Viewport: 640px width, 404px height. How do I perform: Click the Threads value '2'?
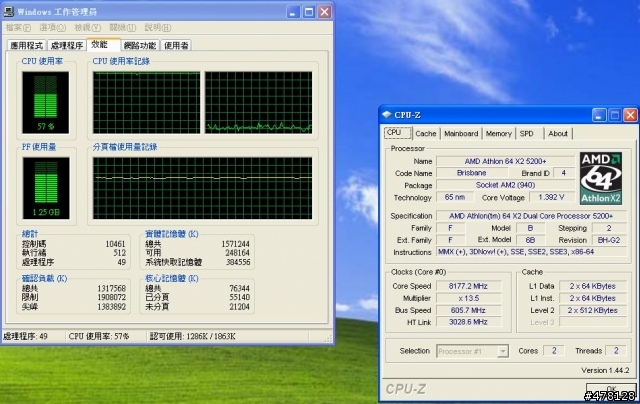pos(616,351)
